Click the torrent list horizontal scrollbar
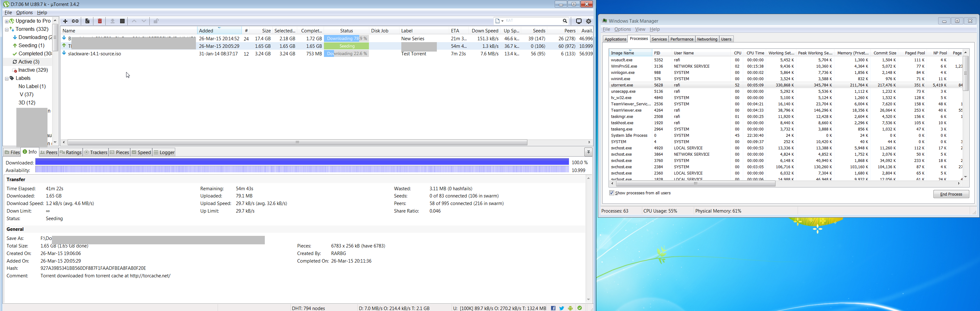 298,142
